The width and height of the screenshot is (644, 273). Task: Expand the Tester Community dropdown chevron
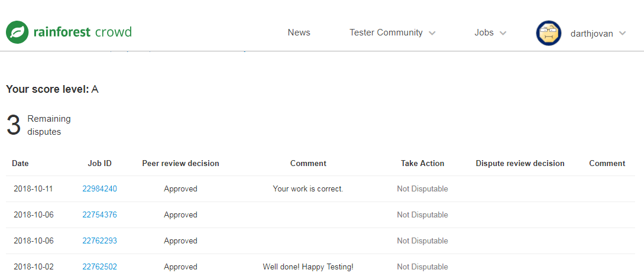[x=432, y=33]
